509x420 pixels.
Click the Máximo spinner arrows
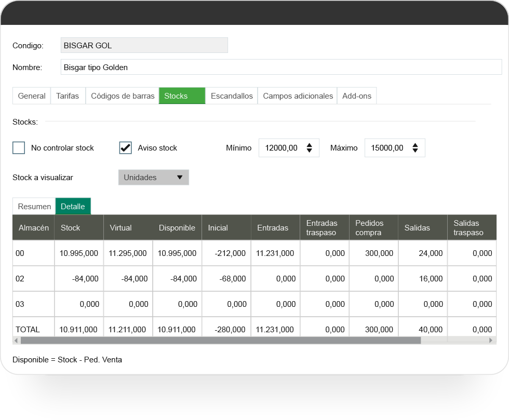[415, 148]
